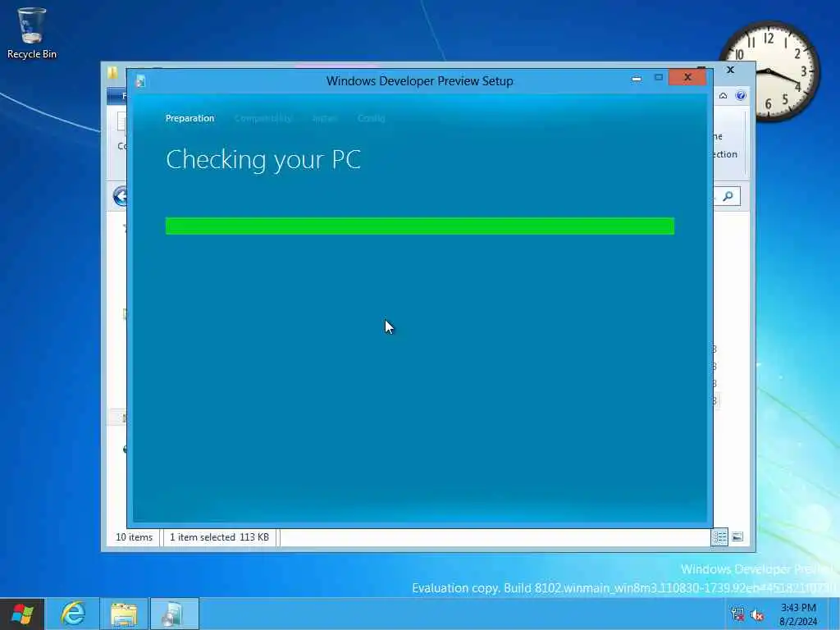Click the '10 items' status bar text
The height and width of the screenshot is (630, 840).
(134, 536)
